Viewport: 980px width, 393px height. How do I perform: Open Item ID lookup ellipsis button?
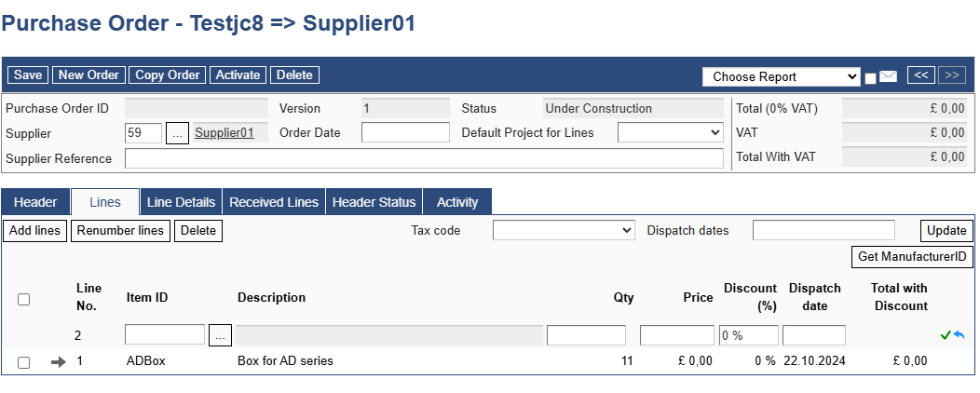[220, 335]
